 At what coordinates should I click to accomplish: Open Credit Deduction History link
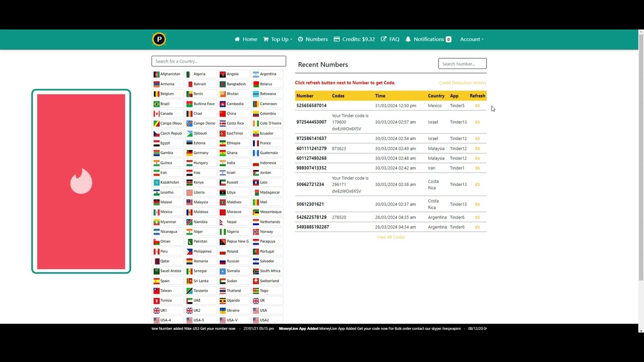pyautogui.click(x=462, y=83)
